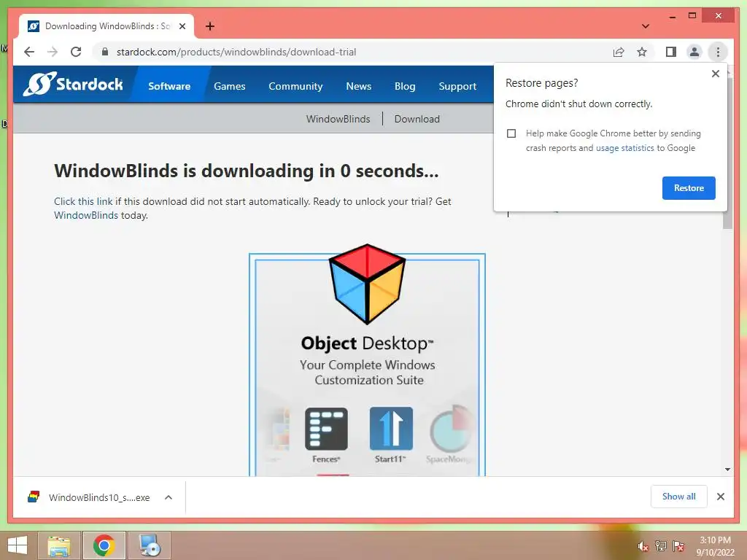This screenshot has width=747, height=560.
Task: Click the Restore button
Action: point(689,188)
